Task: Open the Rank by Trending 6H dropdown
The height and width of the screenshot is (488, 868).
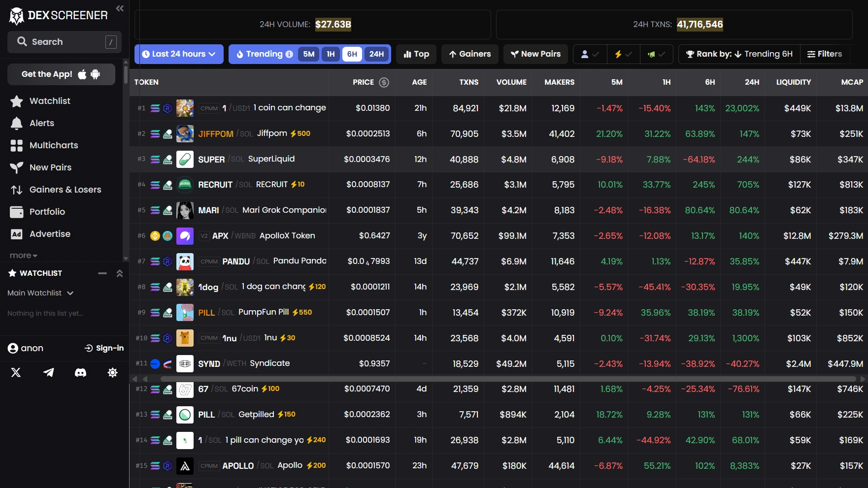Action: [739, 54]
